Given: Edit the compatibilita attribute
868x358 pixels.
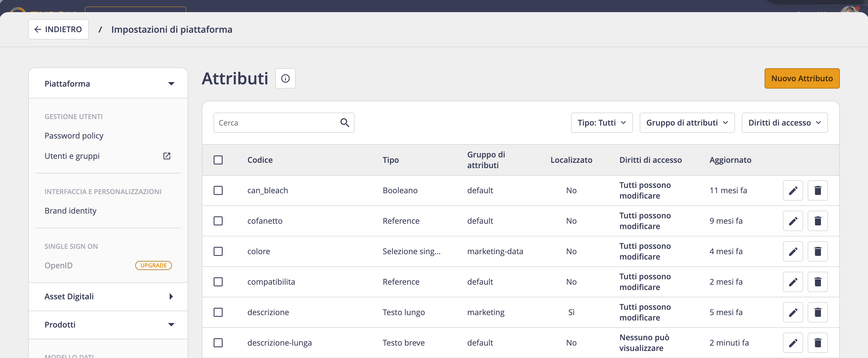Looking at the screenshot, I should pyautogui.click(x=793, y=282).
